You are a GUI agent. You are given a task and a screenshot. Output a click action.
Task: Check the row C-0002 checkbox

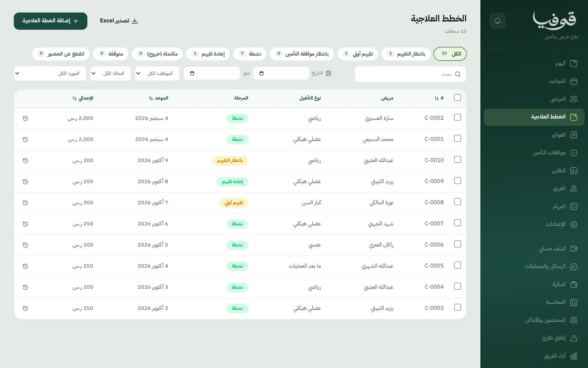[458, 117]
